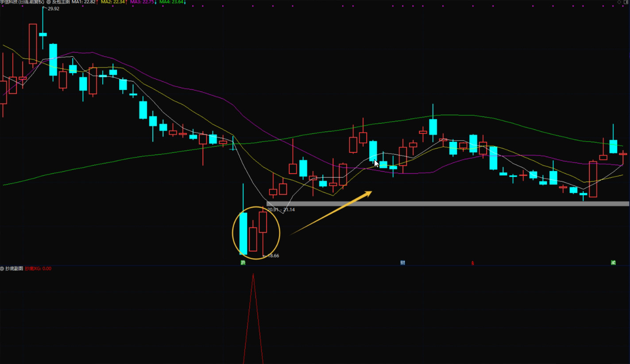Click the red spike in the sub-chart
Screen dimensions: 630x364
tap(253, 310)
